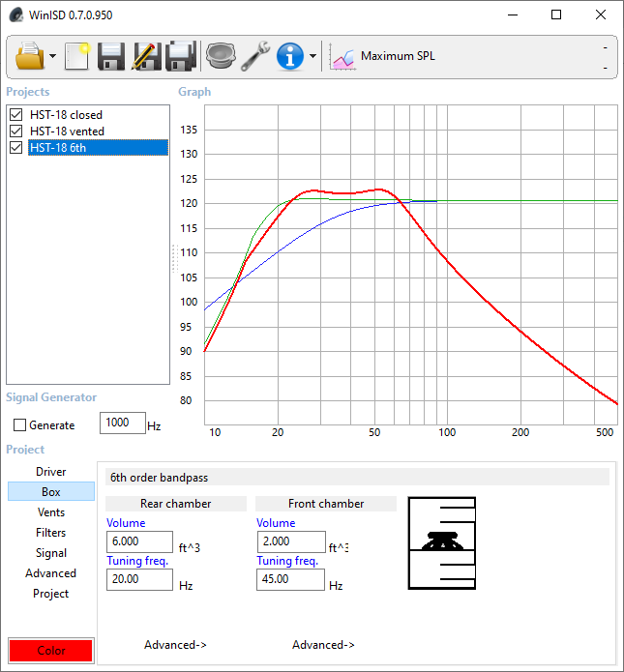Select HST-18 vented in Projects list
The height and width of the screenshot is (672, 624).
(x=67, y=131)
